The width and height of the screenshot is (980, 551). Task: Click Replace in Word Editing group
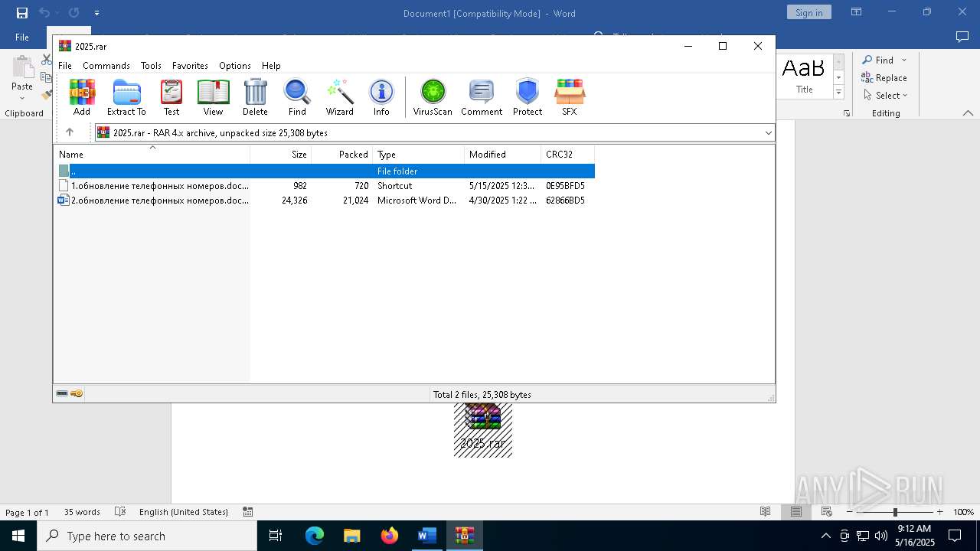[x=884, y=78]
